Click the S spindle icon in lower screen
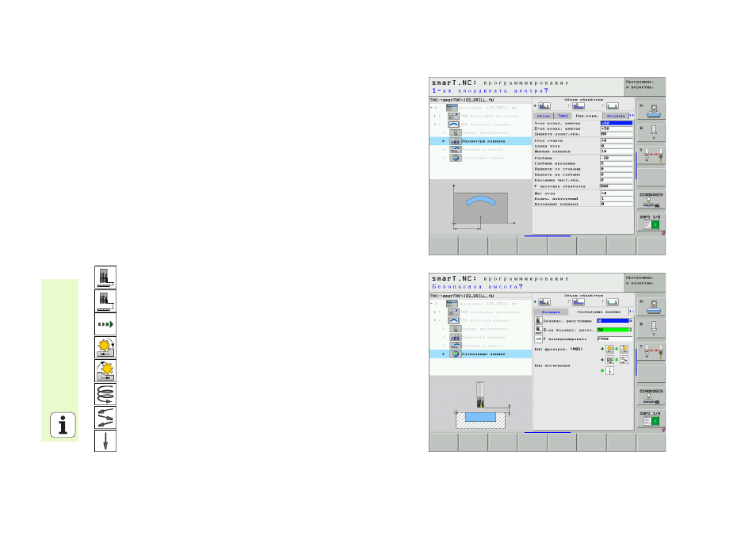Viewport: 756px width, 536px height. (651, 328)
